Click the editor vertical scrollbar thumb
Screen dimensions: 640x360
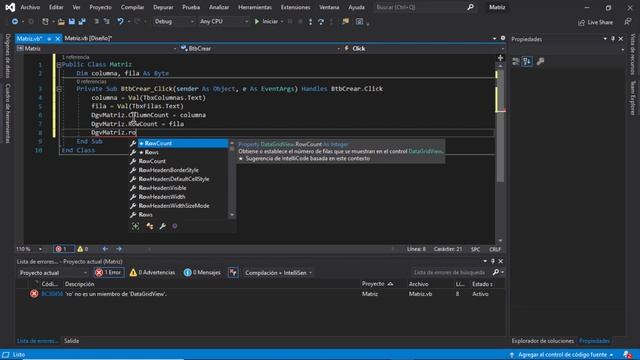pyautogui.click(x=500, y=127)
